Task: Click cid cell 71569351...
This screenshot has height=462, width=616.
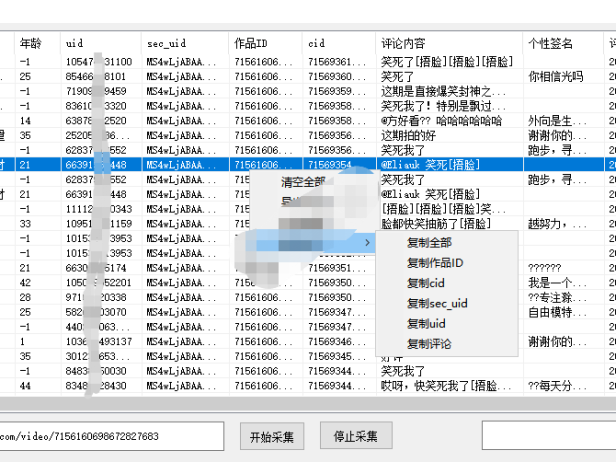Action: (337, 268)
